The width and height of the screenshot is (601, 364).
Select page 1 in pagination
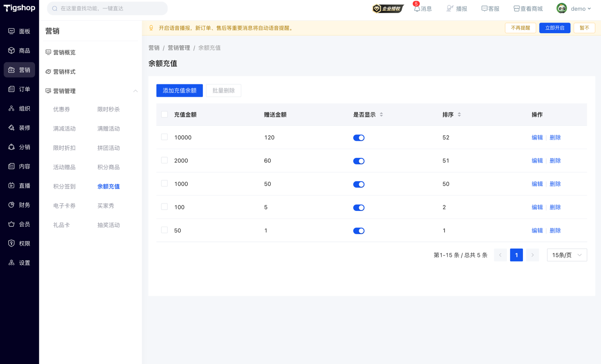[516, 255]
